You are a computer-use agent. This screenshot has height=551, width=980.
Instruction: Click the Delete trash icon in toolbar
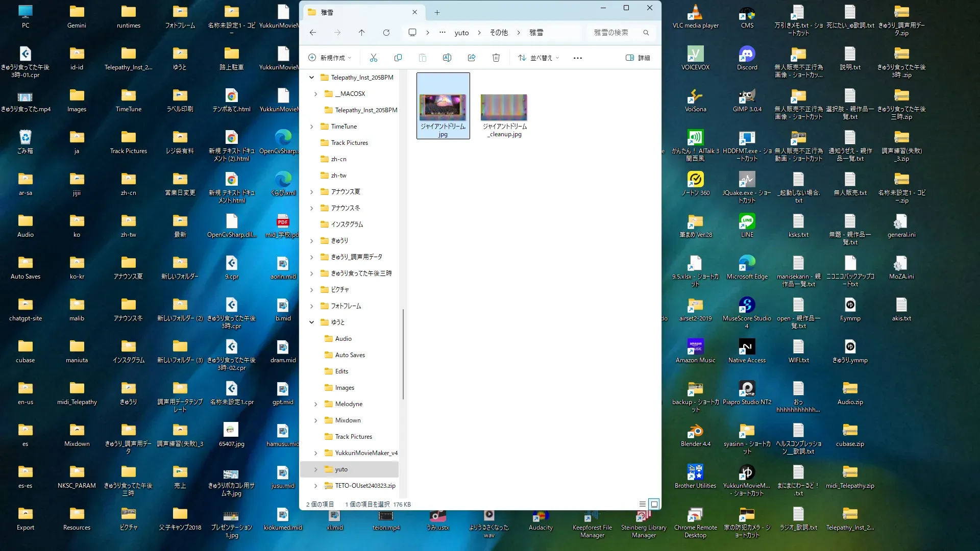pyautogui.click(x=496, y=58)
